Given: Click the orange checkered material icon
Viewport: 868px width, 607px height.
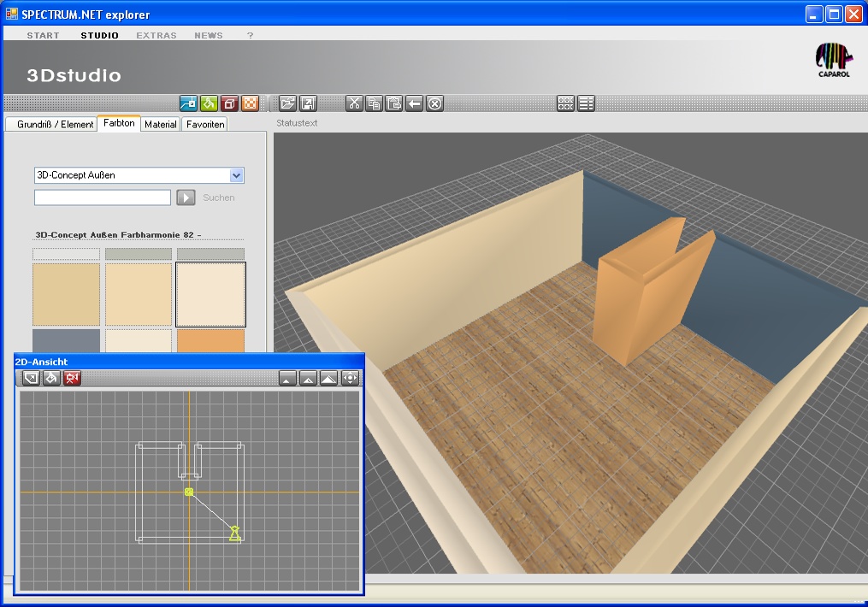Looking at the screenshot, I should (x=250, y=103).
